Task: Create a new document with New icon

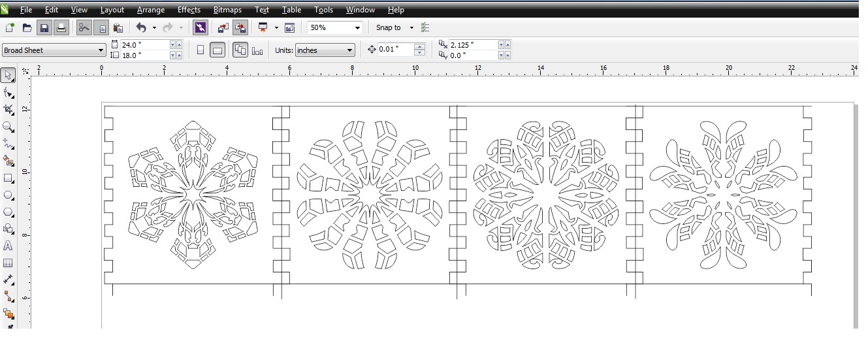Action: [9, 27]
